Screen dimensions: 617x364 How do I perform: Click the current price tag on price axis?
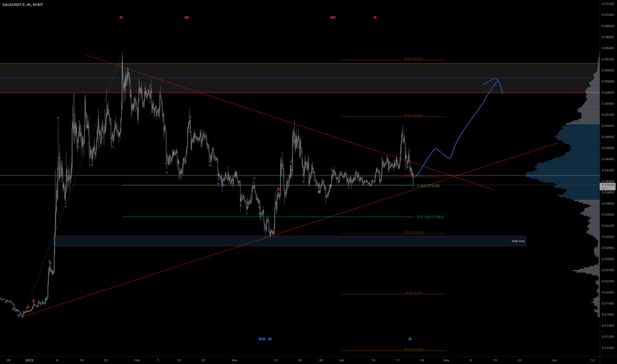(608, 187)
